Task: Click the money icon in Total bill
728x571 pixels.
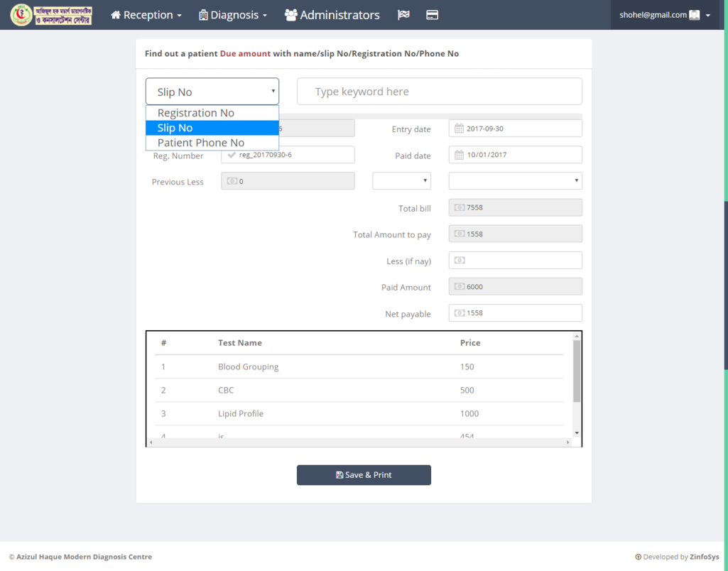Action: click(x=459, y=208)
